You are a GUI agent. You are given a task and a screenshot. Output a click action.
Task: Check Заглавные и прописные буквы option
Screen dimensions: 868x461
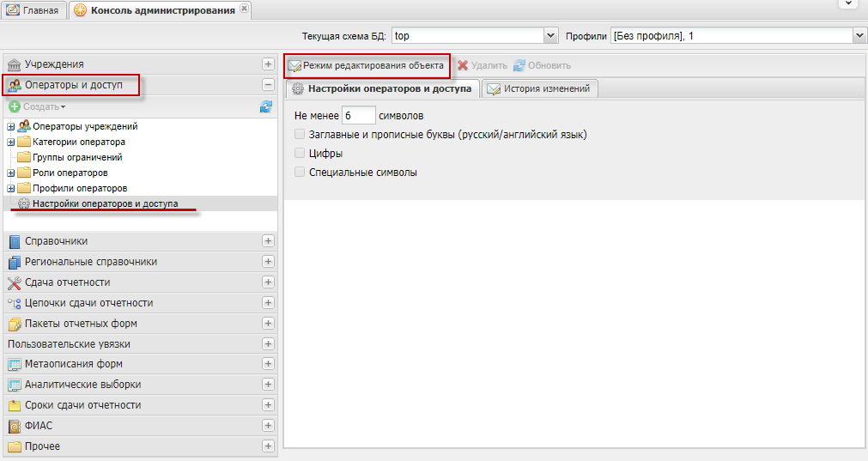coord(300,135)
